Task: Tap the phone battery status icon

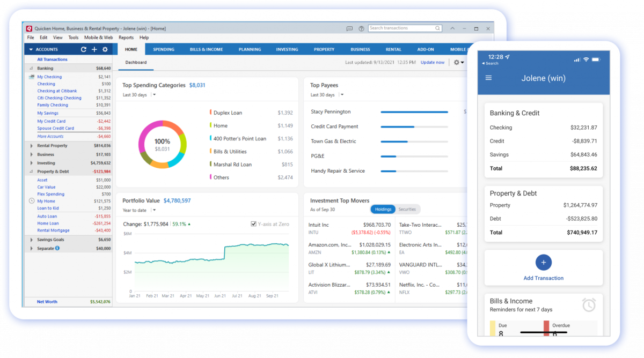Action: [597, 59]
